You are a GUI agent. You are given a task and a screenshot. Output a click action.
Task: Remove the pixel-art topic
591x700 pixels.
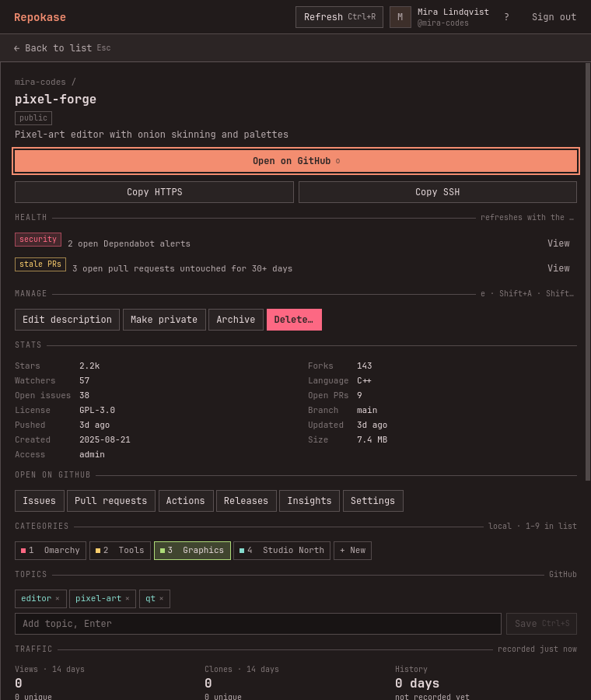(x=128, y=599)
